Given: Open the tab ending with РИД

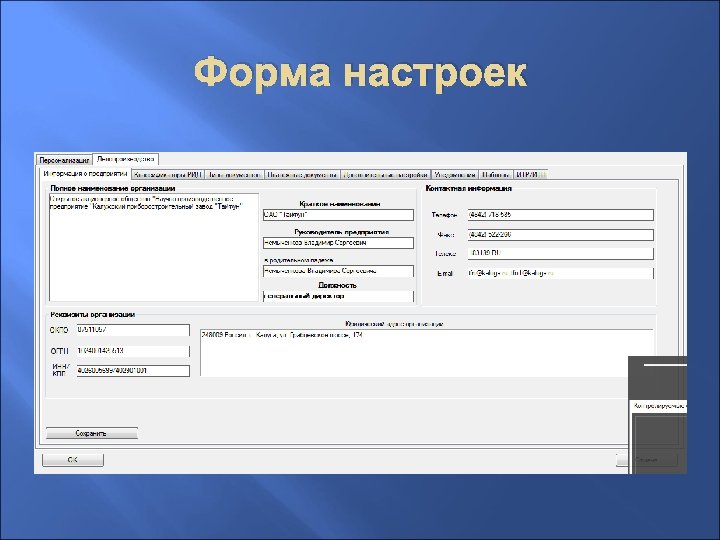Looking at the screenshot, I should pos(168,174).
